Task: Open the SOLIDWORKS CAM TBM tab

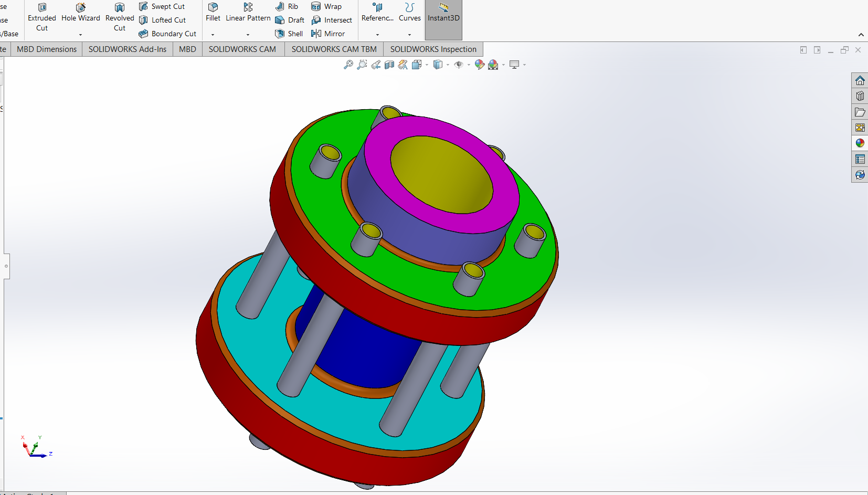Action: [x=334, y=49]
